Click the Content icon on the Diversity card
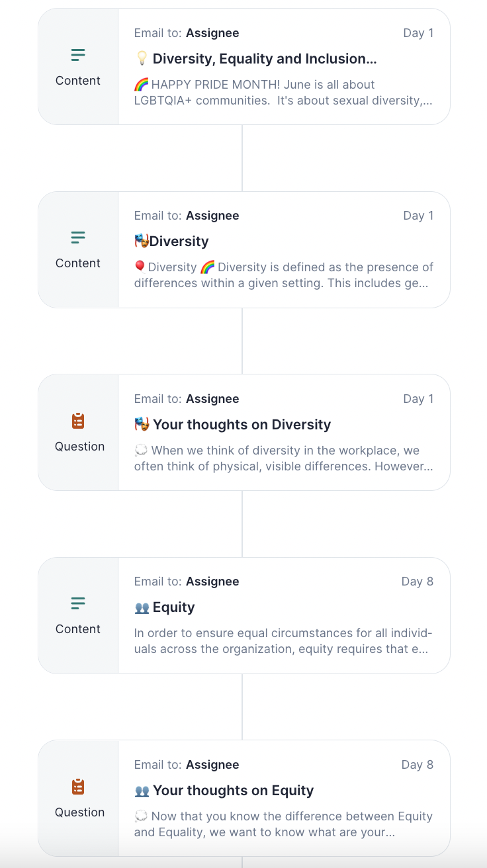 [77, 237]
